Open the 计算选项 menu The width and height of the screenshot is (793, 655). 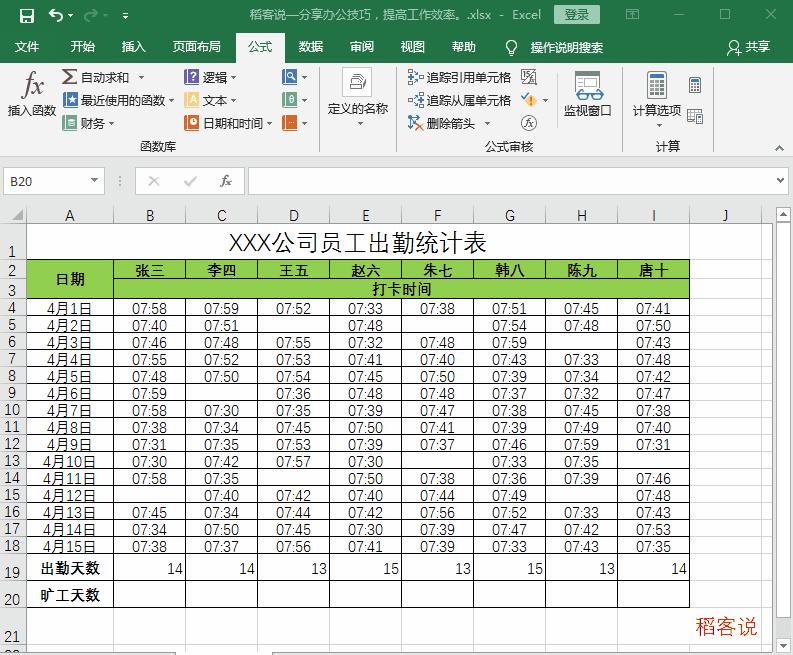[x=657, y=99]
